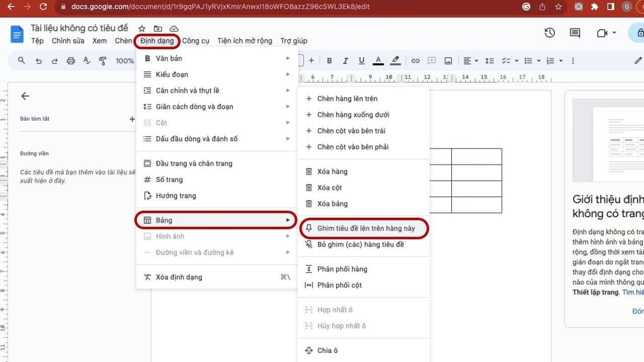Viewport: 644px width, 362px height.
Task: Add a comment via the toolbar icon
Action: 431,61
